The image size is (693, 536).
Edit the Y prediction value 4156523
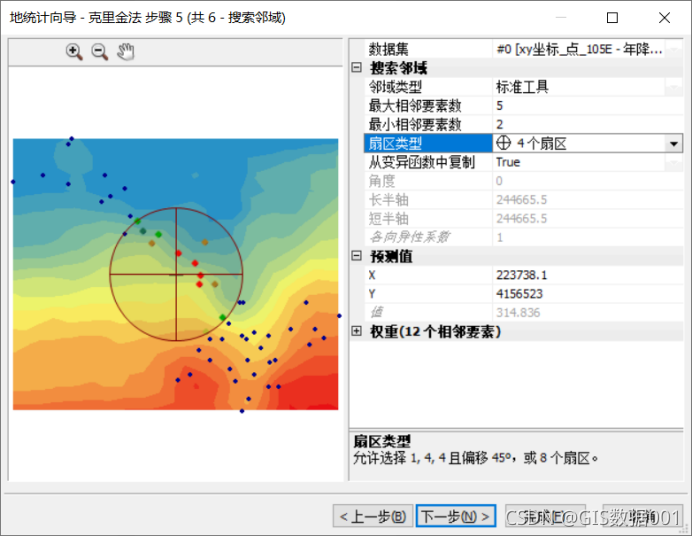tap(587, 294)
